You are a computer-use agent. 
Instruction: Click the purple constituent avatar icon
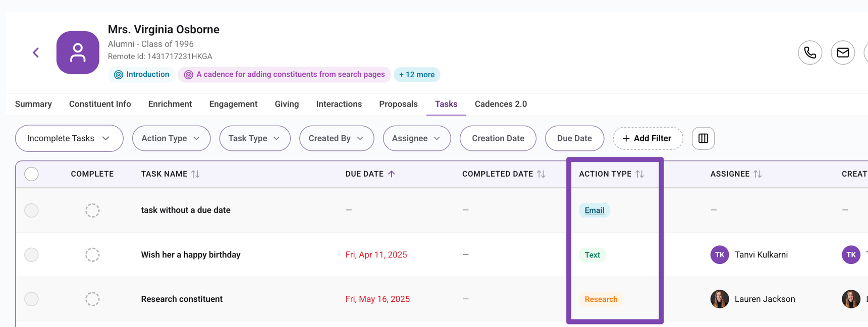[78, 52]
